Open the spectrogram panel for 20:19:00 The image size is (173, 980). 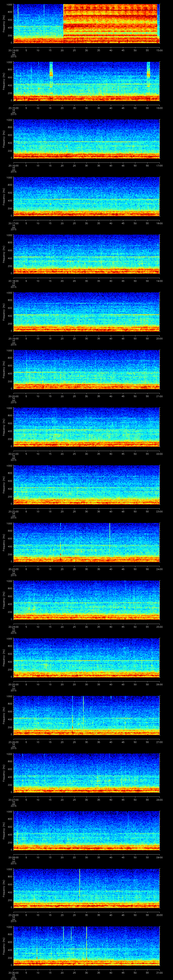coord(86,312)
